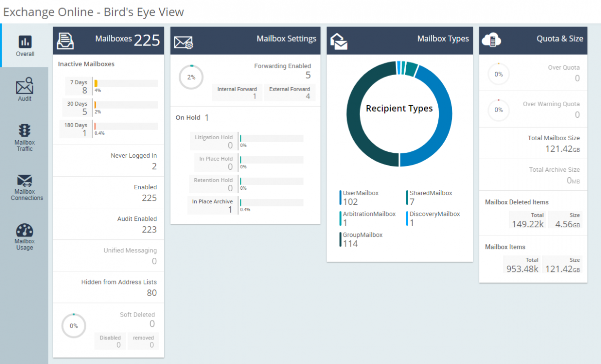601x364 pixels.
Task: Select the Mailbox Usage tab label
Action: pyautogui.click(x=25, y=244)
